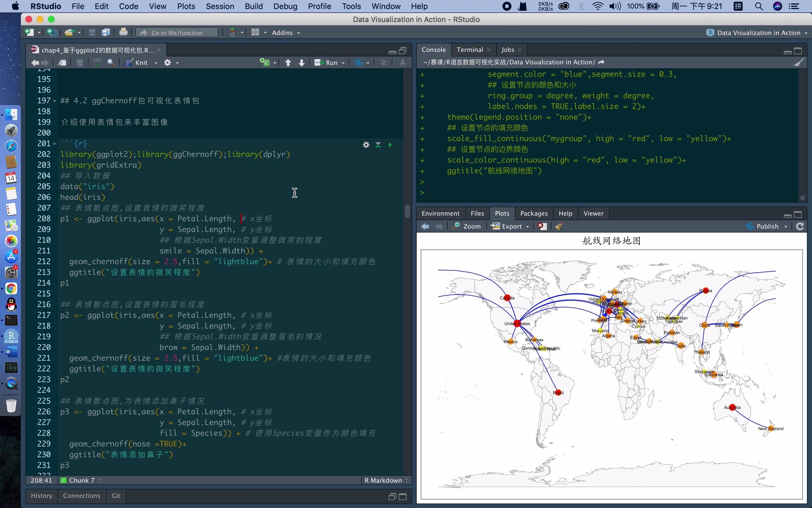This screenshot has height=508, width=812.
Task: Show previous plot arrow in Plots pane
Action: click(x=425, y=226)
